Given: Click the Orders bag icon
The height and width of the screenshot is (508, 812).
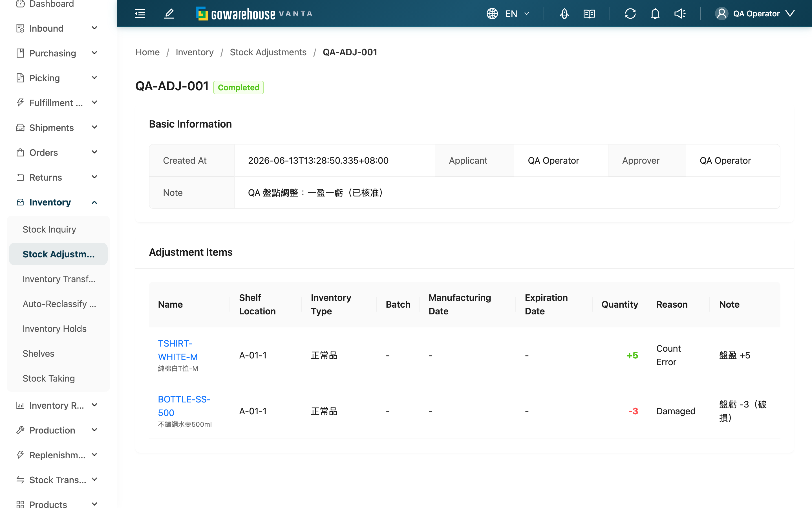Looking at the screenshot, I should [x=20, y=152].
